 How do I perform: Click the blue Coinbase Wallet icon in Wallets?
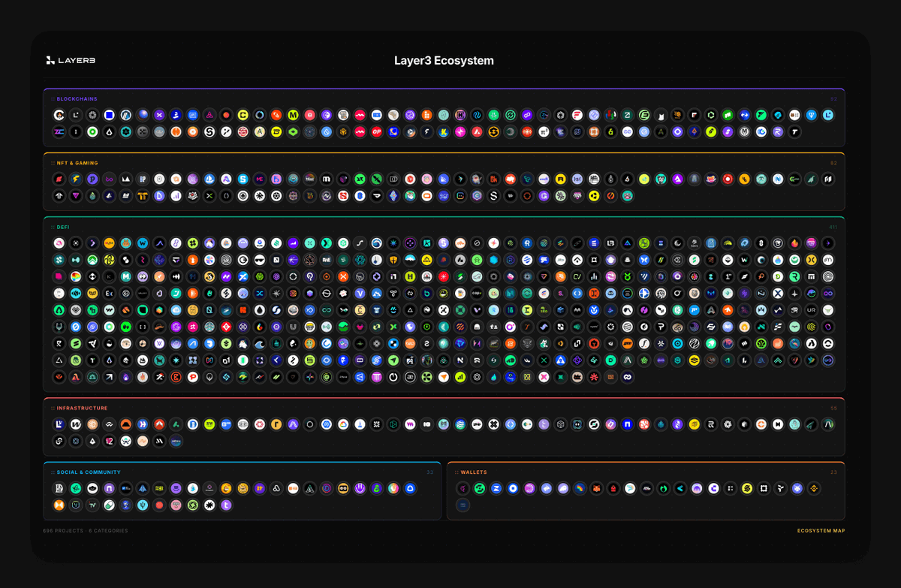514,488
